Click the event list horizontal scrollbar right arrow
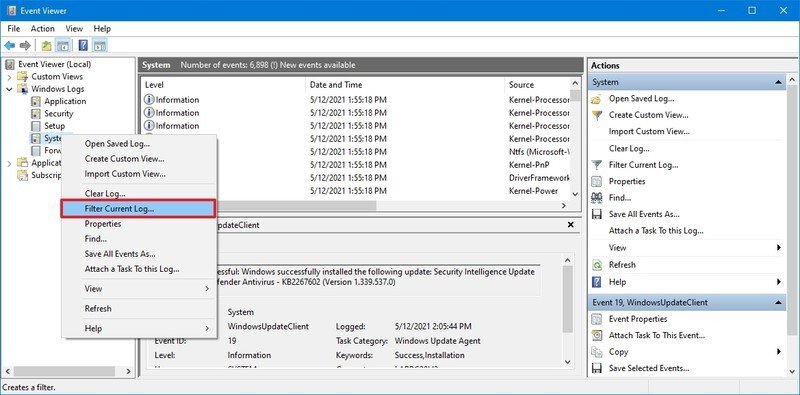800x395 pixels. coord(564,206)
